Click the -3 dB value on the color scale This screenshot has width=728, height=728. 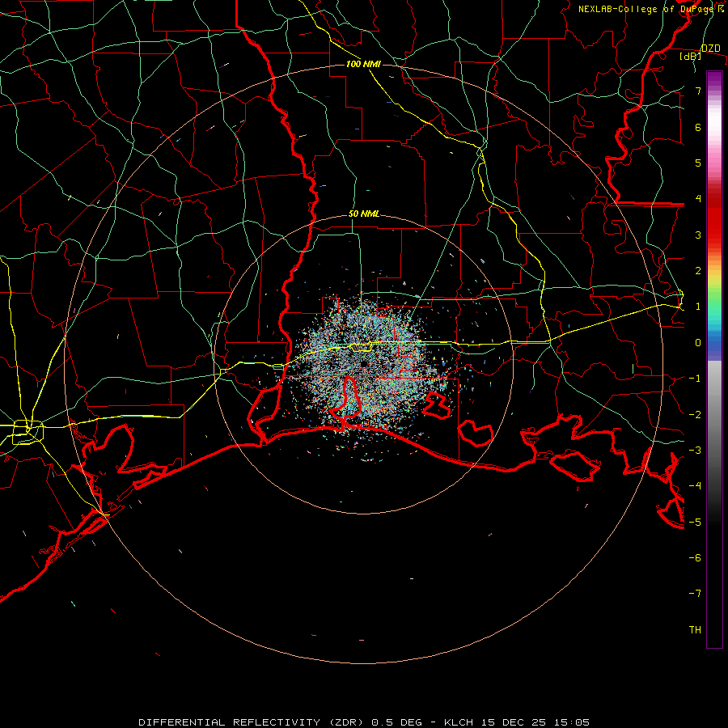(695, 450)
